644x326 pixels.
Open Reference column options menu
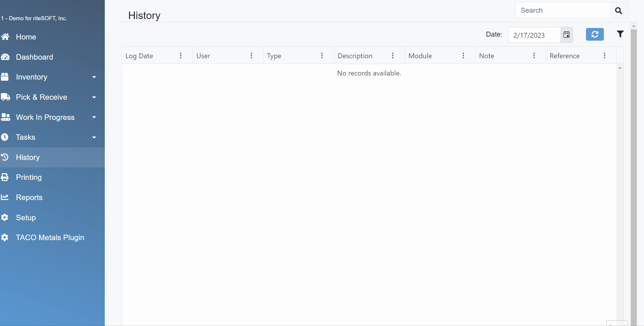pos(604,56)
